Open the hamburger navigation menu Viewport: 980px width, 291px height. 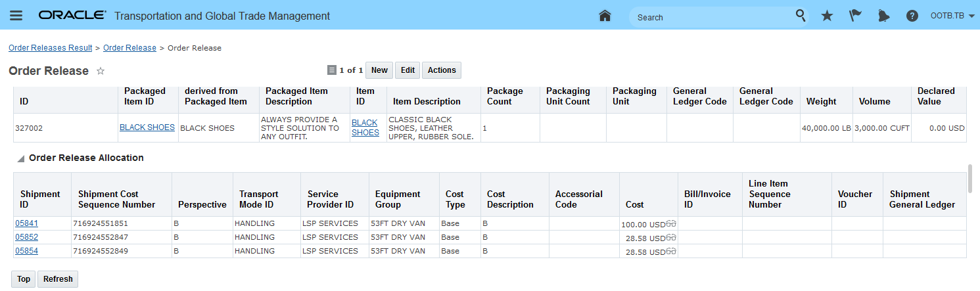click(16, 16)
